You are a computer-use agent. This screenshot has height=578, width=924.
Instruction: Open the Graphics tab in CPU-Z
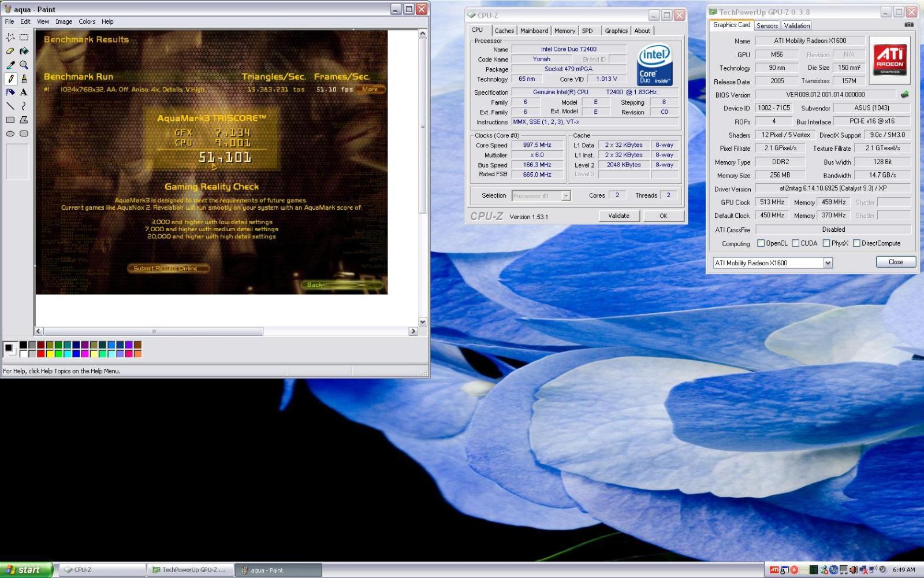click(616, 31)
